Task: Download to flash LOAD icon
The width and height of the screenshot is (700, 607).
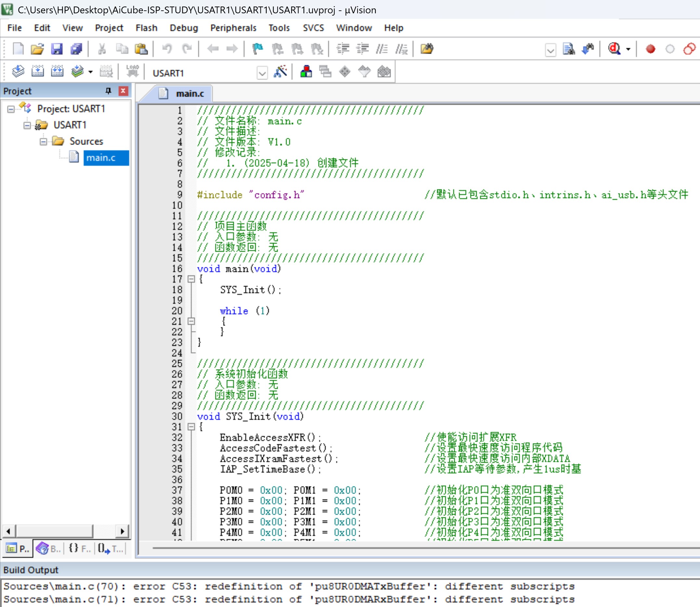Action: 133,71
